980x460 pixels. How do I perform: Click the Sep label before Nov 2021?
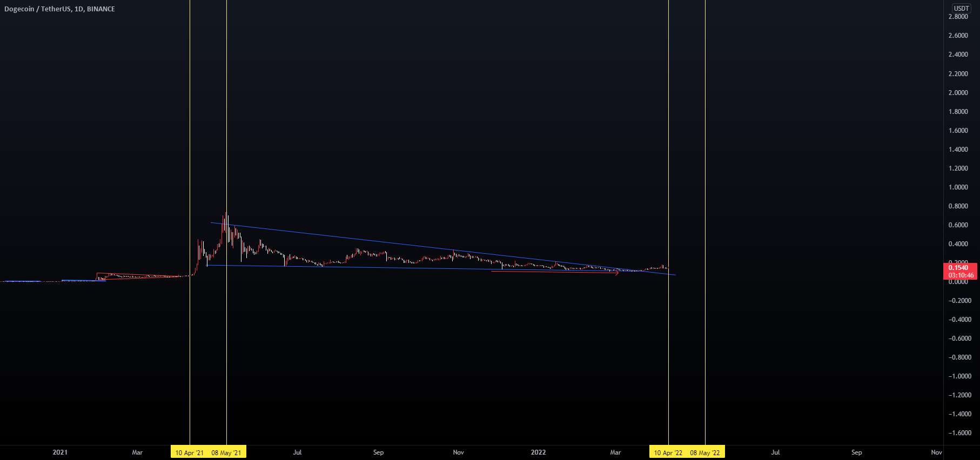point(378,452)
